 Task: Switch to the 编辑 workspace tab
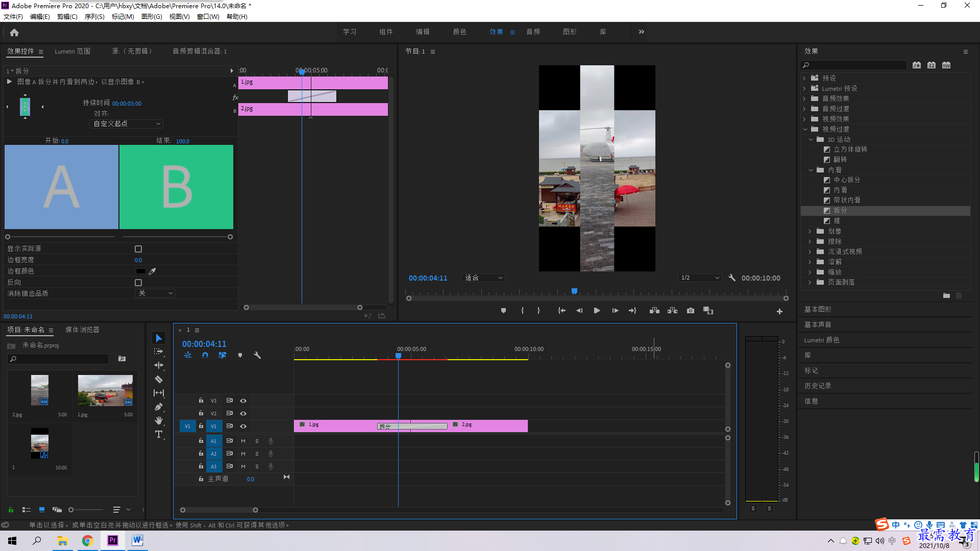pyautogui.click(x=423, y=32)
